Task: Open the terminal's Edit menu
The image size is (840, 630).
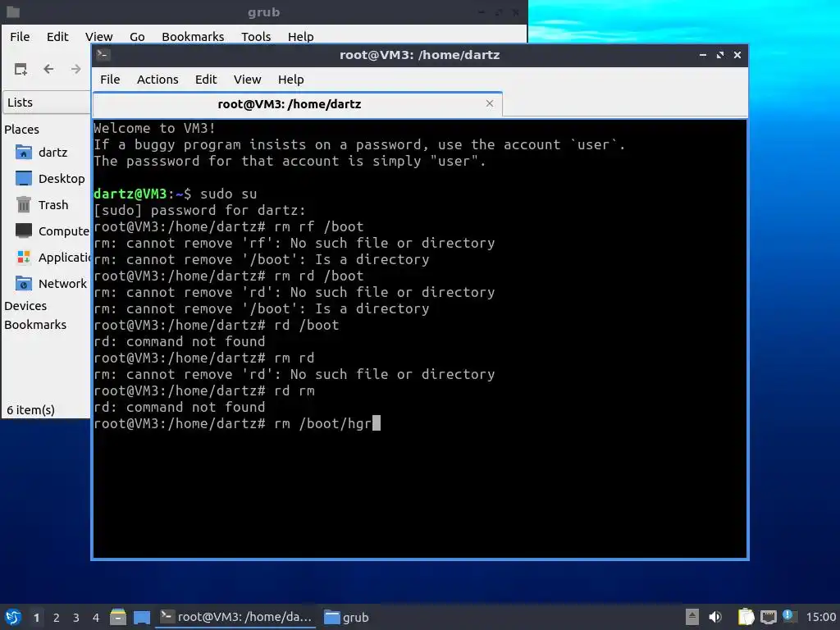Action: pyautogui.click(x=206, y=80)
